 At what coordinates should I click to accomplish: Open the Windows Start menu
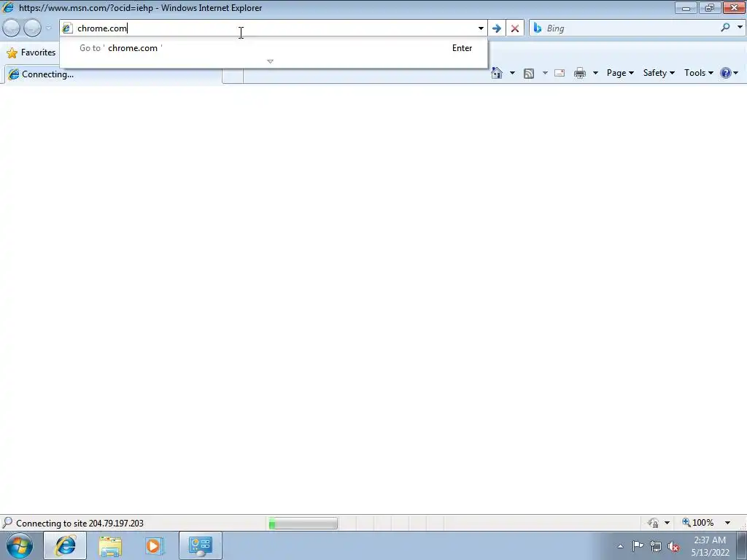tap(20, 545)
